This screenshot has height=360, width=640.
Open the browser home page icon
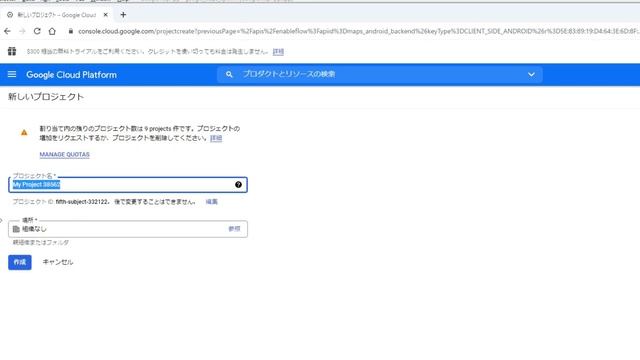(x=52, y=31)
